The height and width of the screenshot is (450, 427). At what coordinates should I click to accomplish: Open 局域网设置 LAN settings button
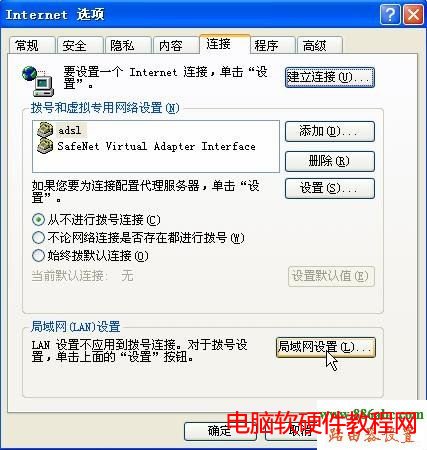[326, 347]
